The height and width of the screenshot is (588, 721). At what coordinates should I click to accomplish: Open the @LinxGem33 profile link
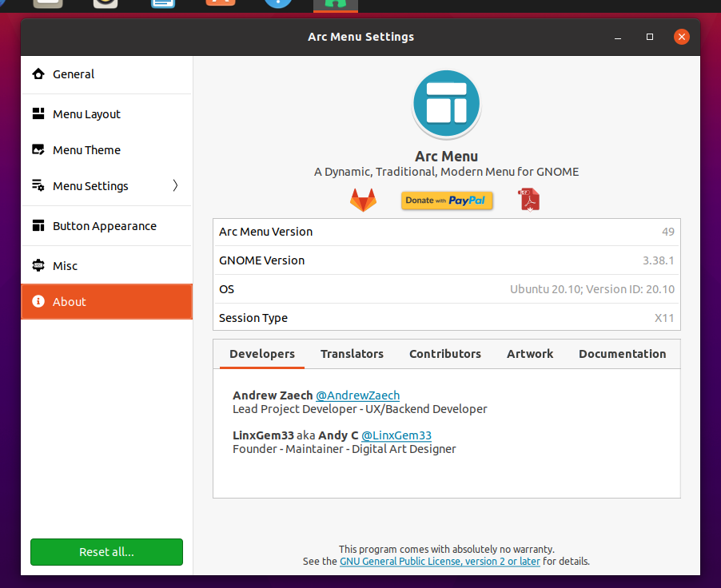point(396,435)
